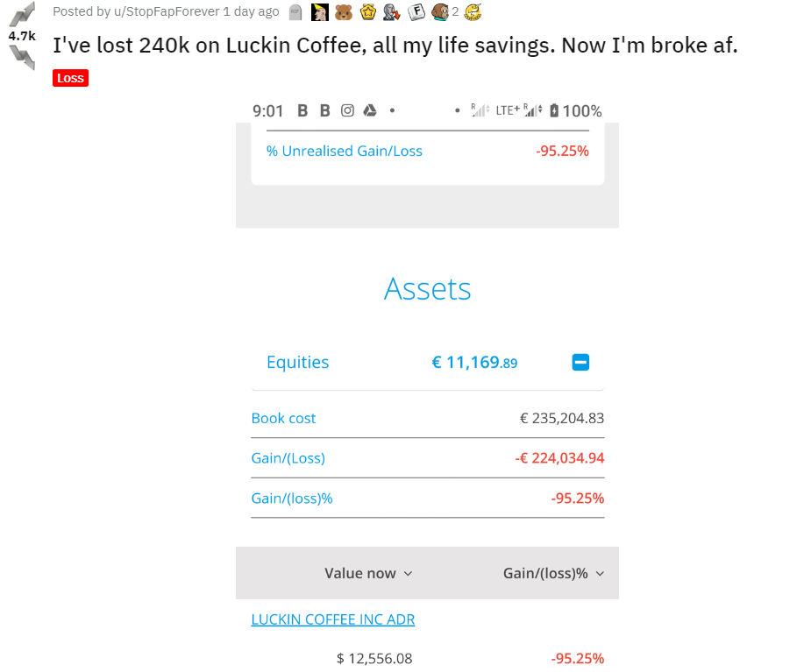Click the F keyboard key award
Screen dimensions: 811x672
pos(416,12)
